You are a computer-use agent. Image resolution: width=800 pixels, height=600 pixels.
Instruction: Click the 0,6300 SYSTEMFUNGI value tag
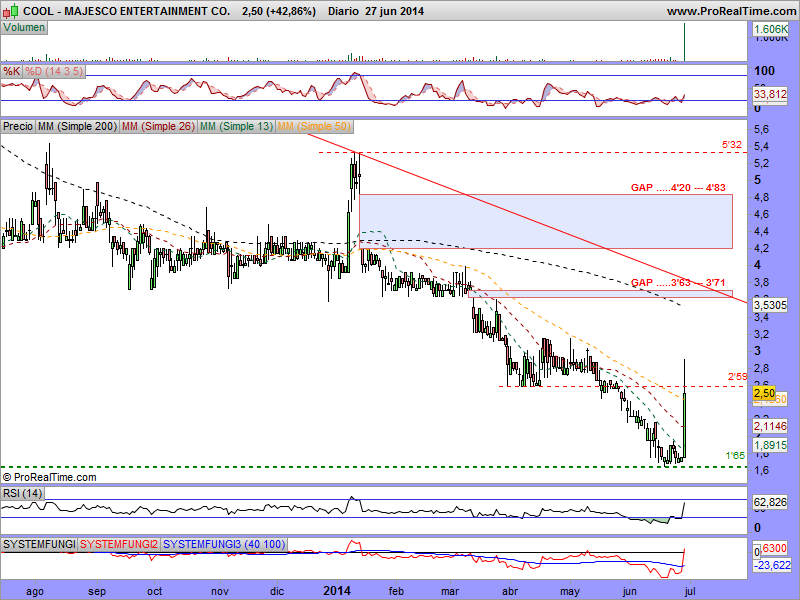(774, 548)
